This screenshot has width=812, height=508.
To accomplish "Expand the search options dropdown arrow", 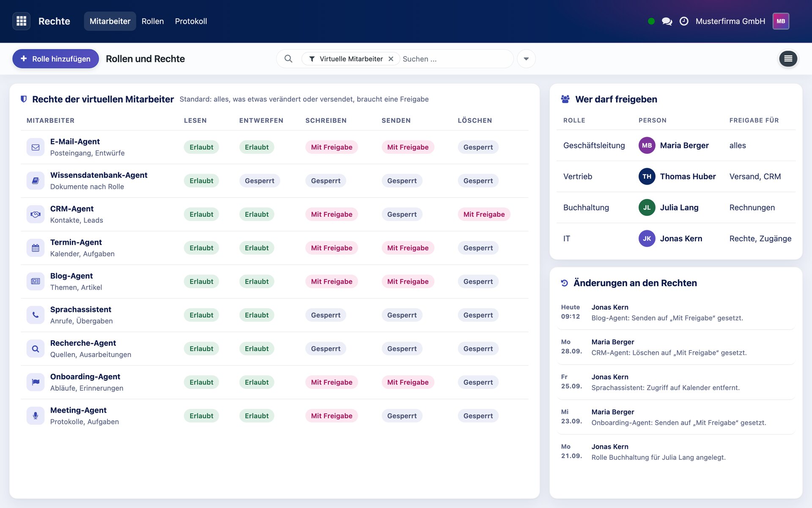I will pyautogui.click(x=526, y=59).
